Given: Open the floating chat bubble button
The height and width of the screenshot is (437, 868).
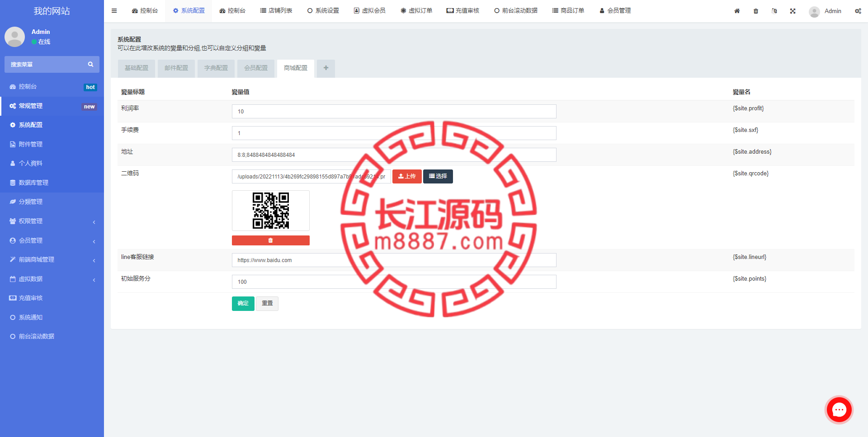Looking at the screenshot, I should 839,410.
